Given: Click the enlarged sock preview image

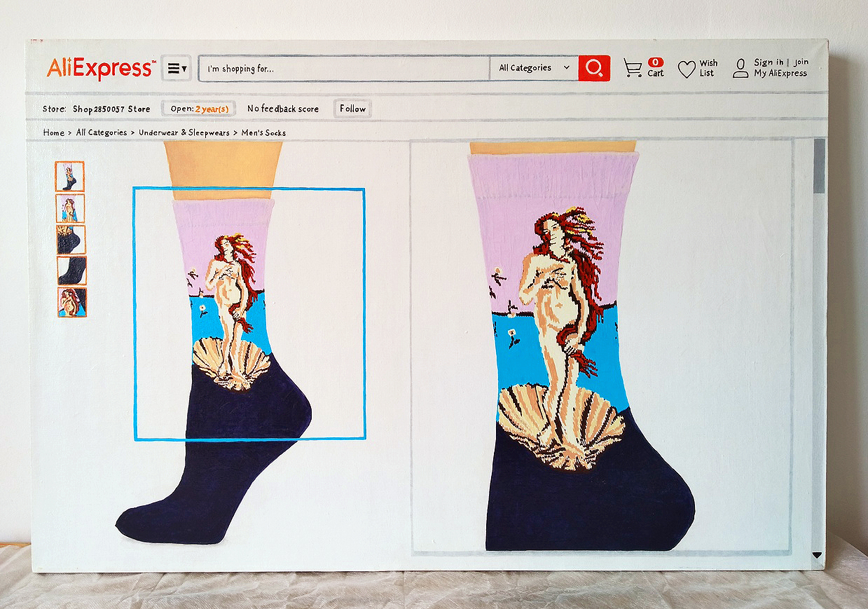Looking at the screenshot, I should (602, 347).
